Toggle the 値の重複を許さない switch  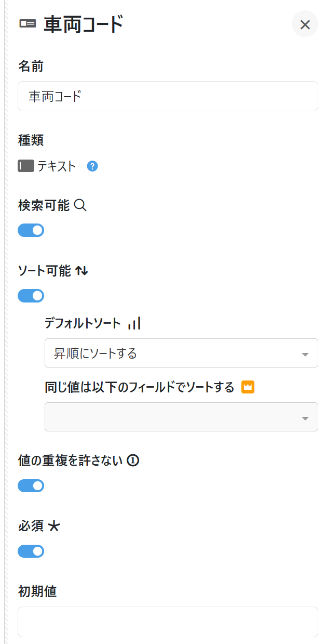pyautogui.click(x=31, y=485)
